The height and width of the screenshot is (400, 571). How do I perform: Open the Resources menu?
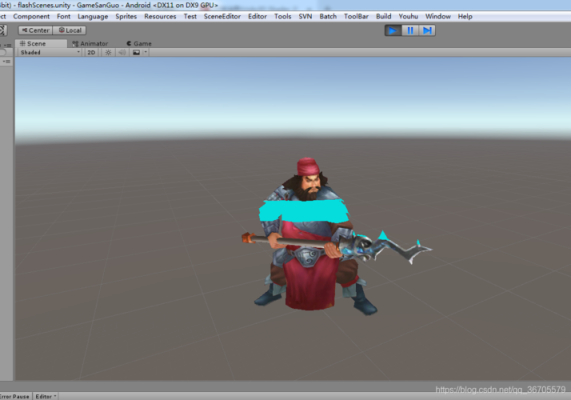pos(160,16)
